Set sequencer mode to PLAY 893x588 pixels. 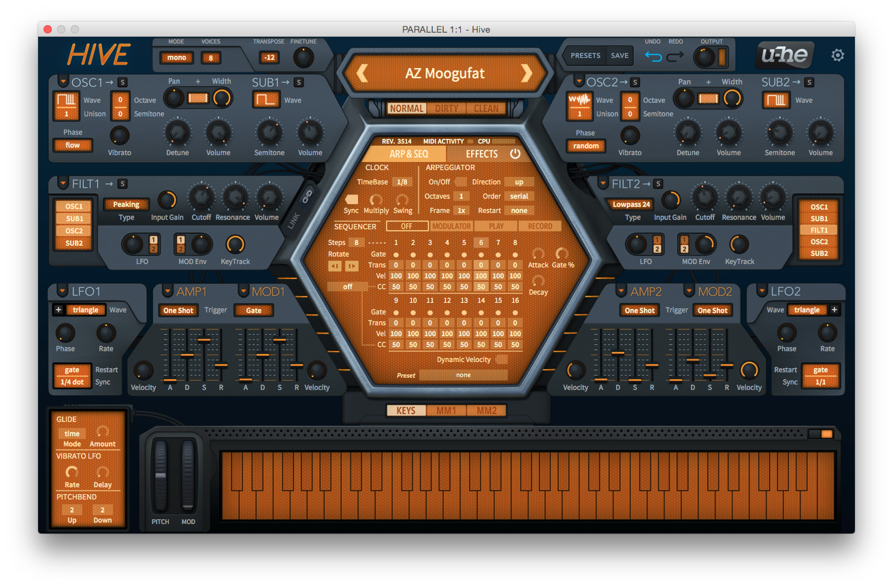click(x=496, y=226)
